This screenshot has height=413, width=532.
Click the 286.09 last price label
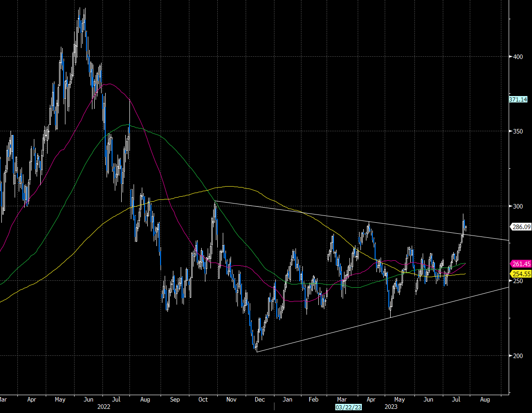[x=521, y=227]
